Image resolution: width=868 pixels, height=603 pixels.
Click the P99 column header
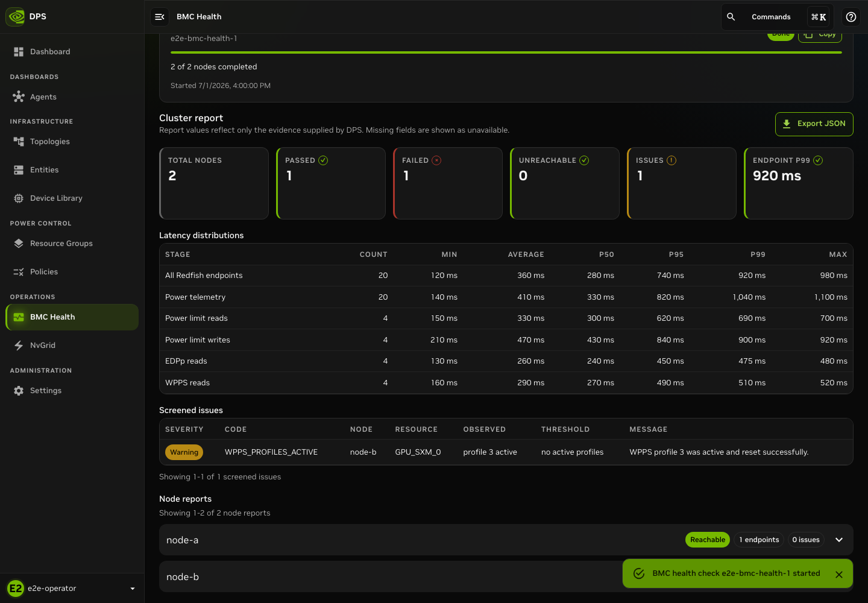tap(758, 254)
